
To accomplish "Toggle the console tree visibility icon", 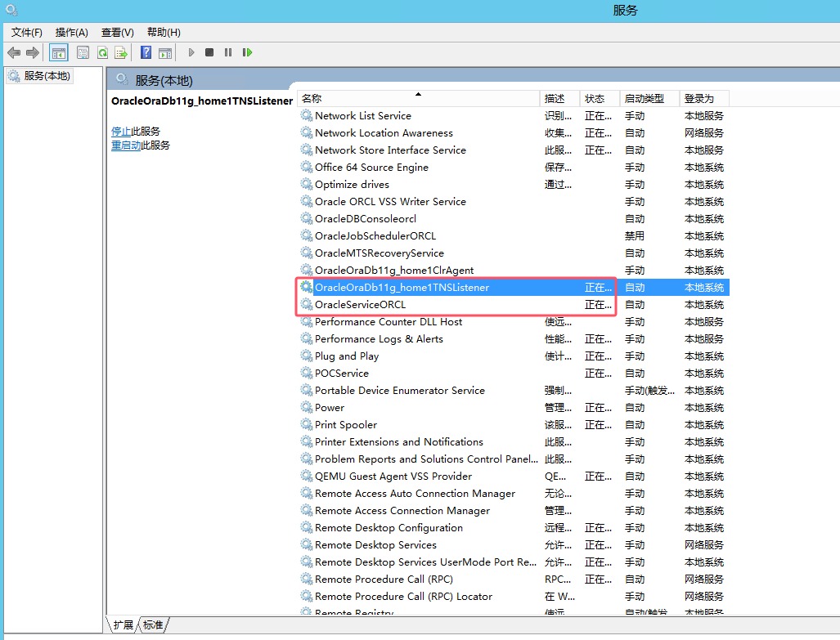I will click(58, 52).
